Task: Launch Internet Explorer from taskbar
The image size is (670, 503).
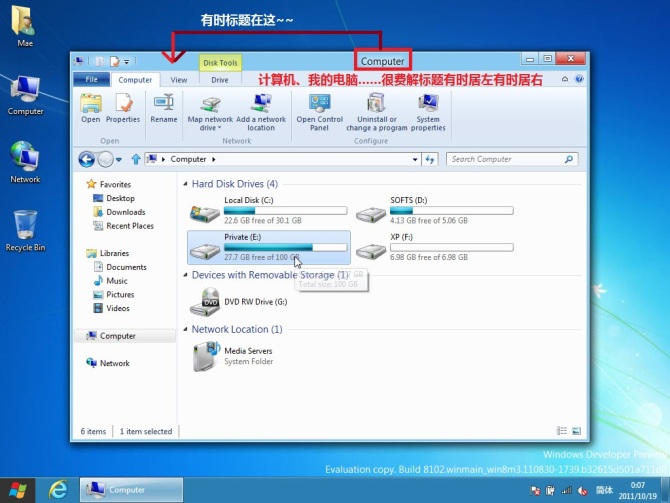Action: (x=58, y=489)
